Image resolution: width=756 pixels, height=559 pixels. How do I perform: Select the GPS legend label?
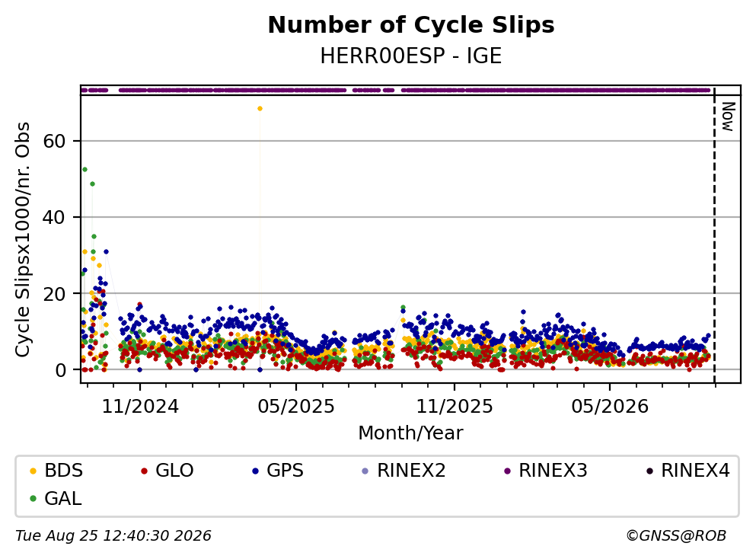285,471
